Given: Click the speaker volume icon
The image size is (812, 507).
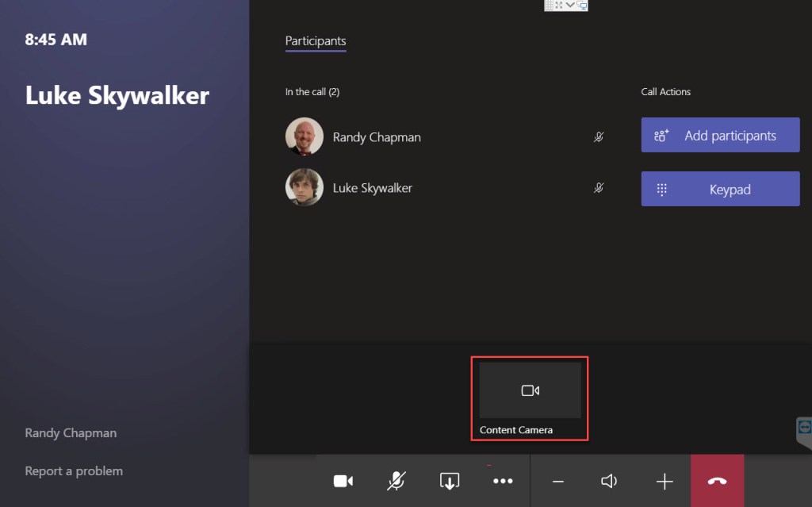Looking at the screenshot, I should (x=609, y=481).
